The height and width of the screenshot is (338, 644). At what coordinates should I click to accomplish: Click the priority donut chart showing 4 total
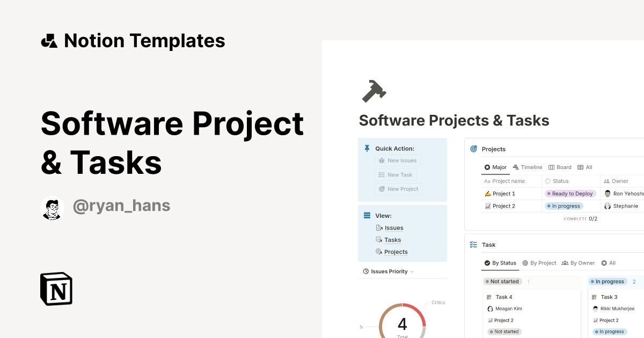402,324
